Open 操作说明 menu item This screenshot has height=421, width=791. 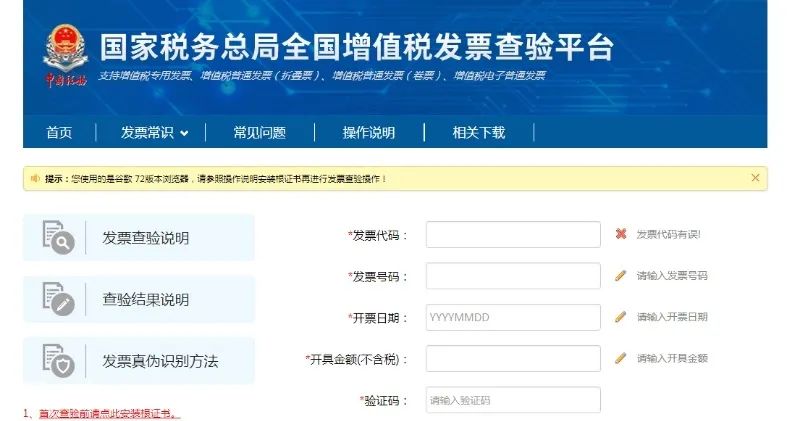(x=369, y=133)
